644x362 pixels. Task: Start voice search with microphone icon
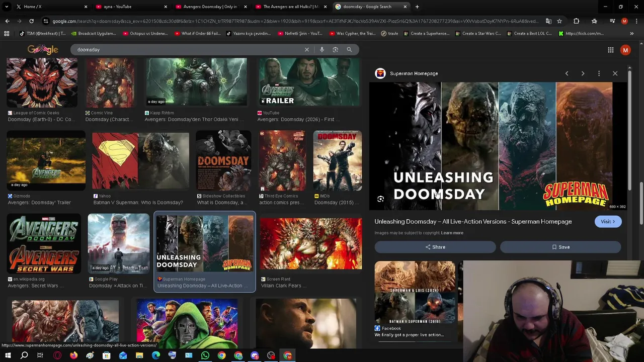pyautogui.click(x=321, y=50)
